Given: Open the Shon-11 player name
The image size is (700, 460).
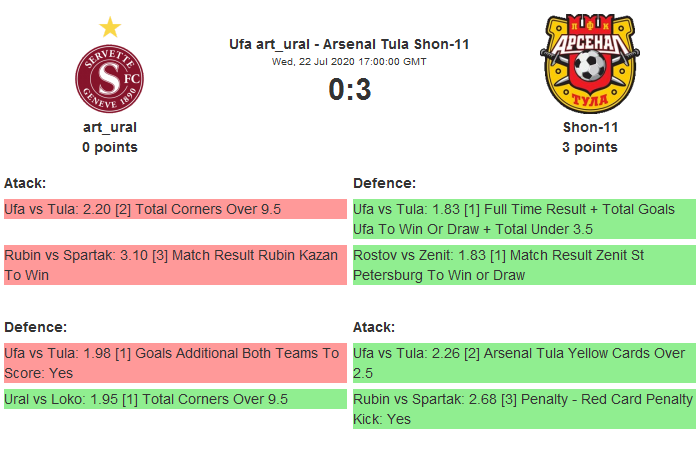Looking at the screenshot, I should click(590, 127).
